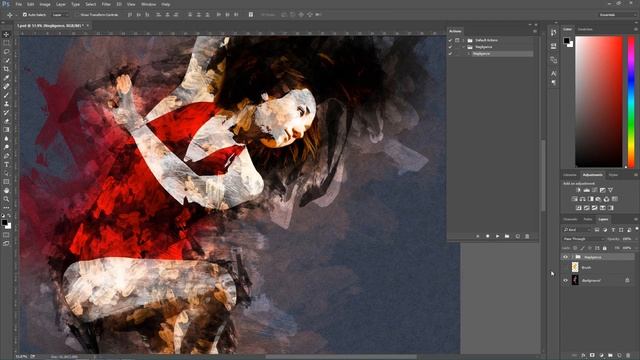The image size is (640, 360).
Task: Click the hue spectrum slider in Color panel
Action: 631,102
